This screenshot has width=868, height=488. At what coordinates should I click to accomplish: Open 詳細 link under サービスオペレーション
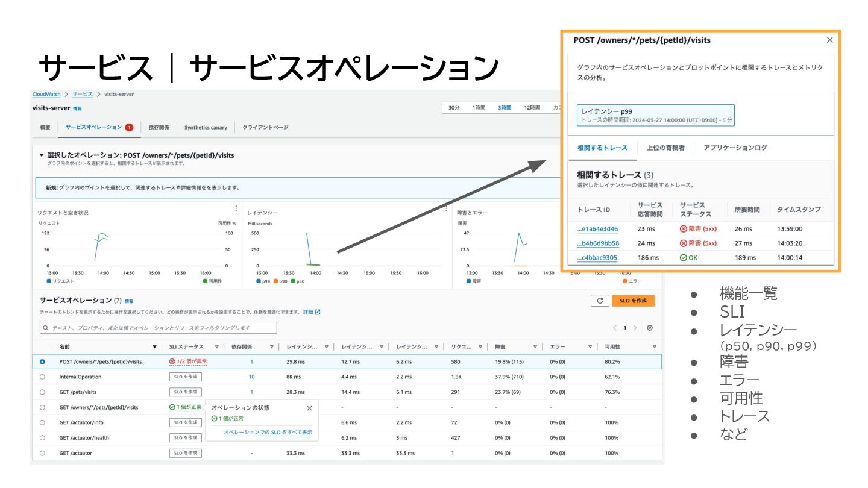(x=308, y=312)
